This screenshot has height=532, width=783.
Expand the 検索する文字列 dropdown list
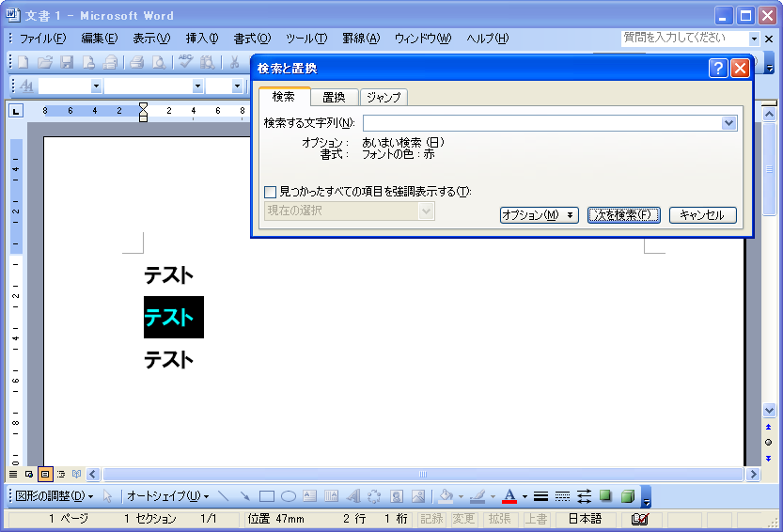click(x=728, y=123)
